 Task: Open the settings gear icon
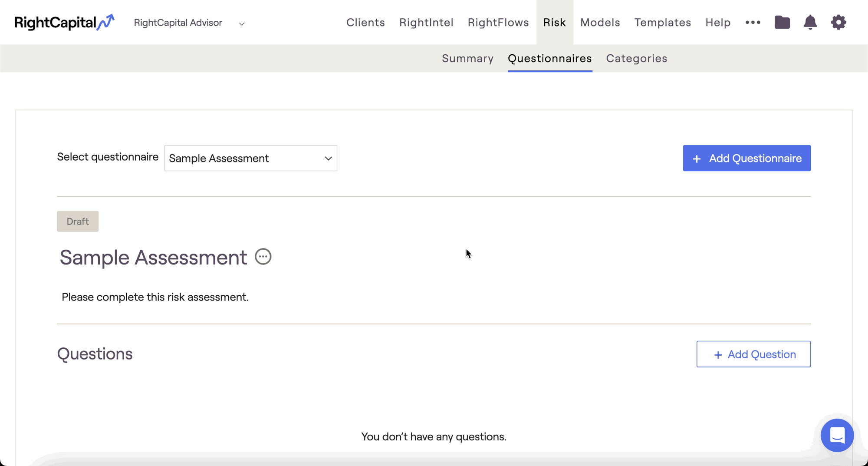tap(838, 22)
